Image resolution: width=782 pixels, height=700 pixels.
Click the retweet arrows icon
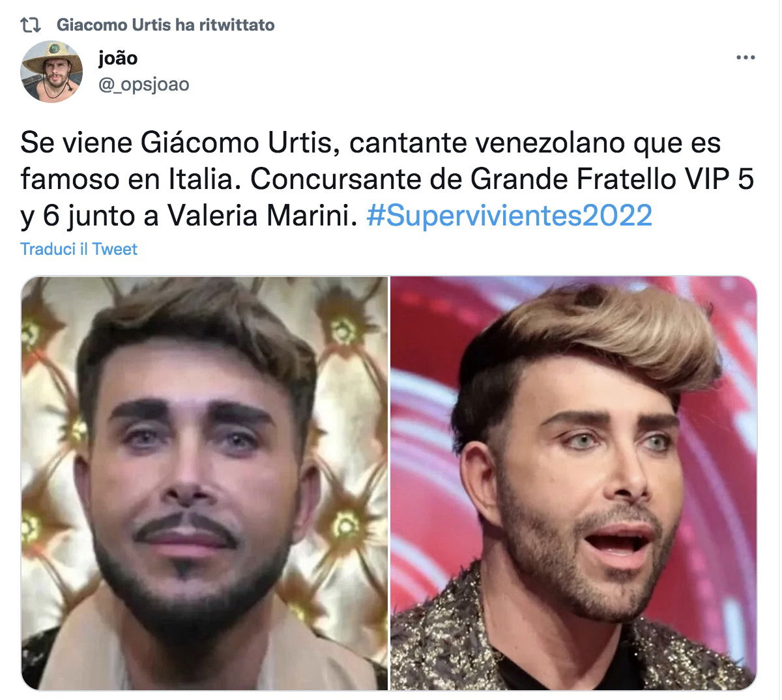[31, 25]
